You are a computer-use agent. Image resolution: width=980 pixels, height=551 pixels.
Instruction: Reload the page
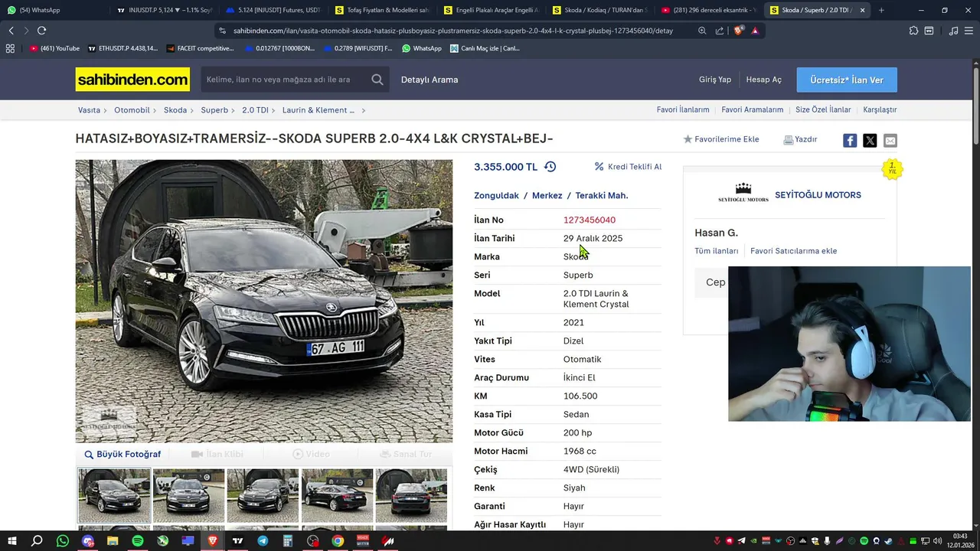click(41, 31)
